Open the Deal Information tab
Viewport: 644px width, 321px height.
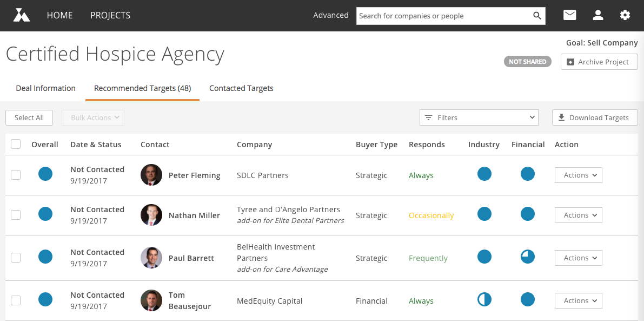(45, 88)
